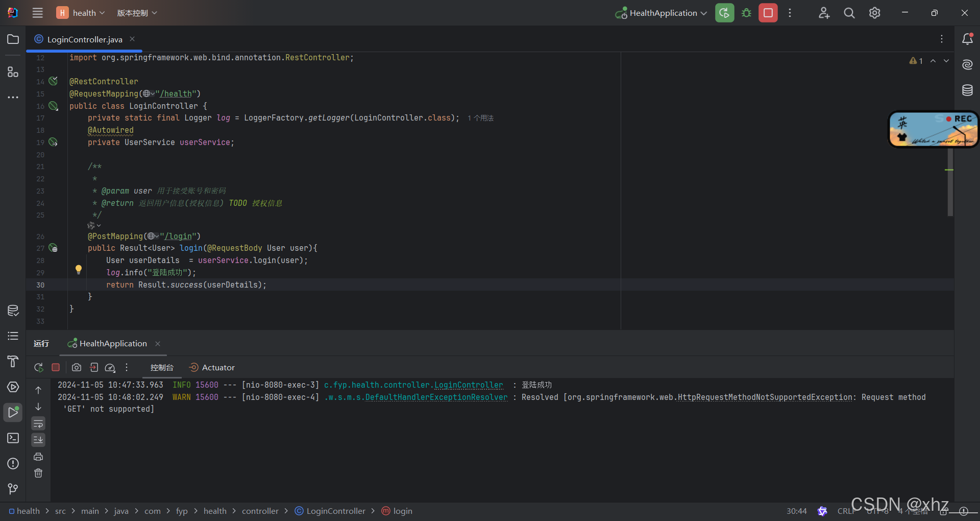Click the REC recording widget thumbnail
Screen dimensions: 980x521
coord(934,129)
